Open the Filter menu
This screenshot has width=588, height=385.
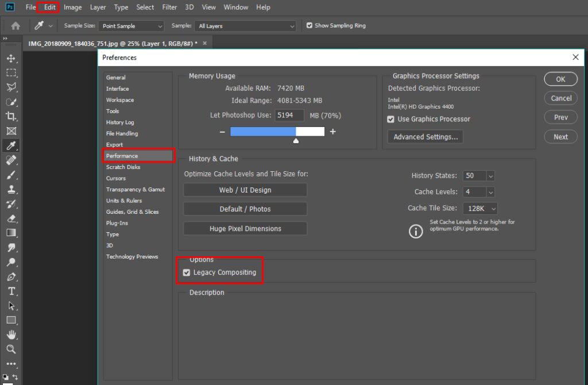(169, 7)
